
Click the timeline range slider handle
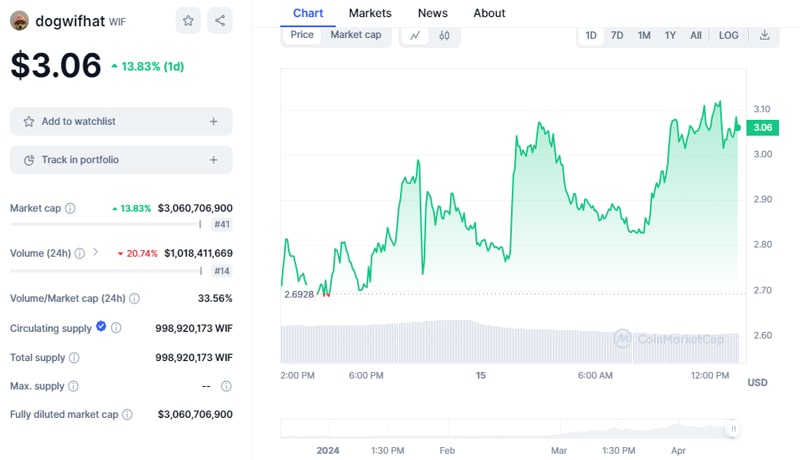733,429
